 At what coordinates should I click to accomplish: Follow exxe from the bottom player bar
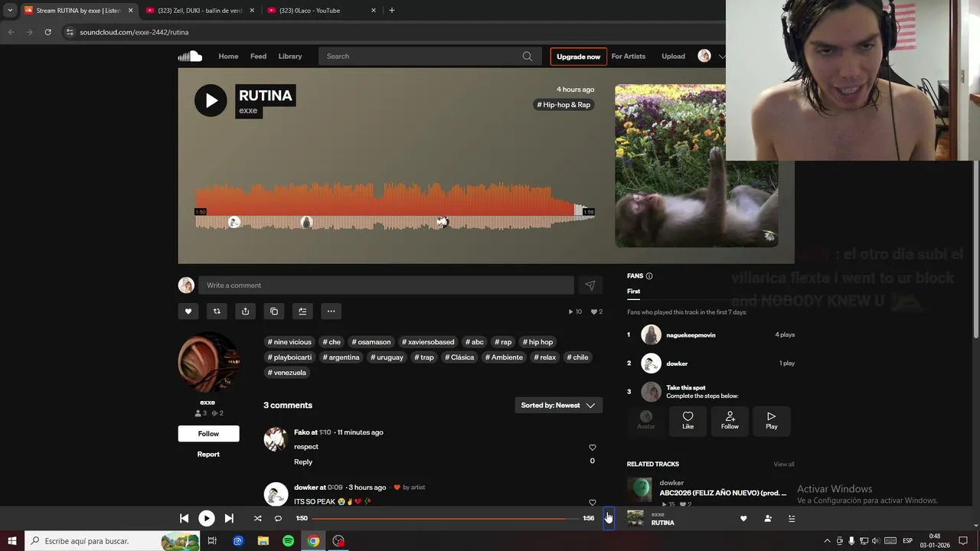click(x=768, y=518)
